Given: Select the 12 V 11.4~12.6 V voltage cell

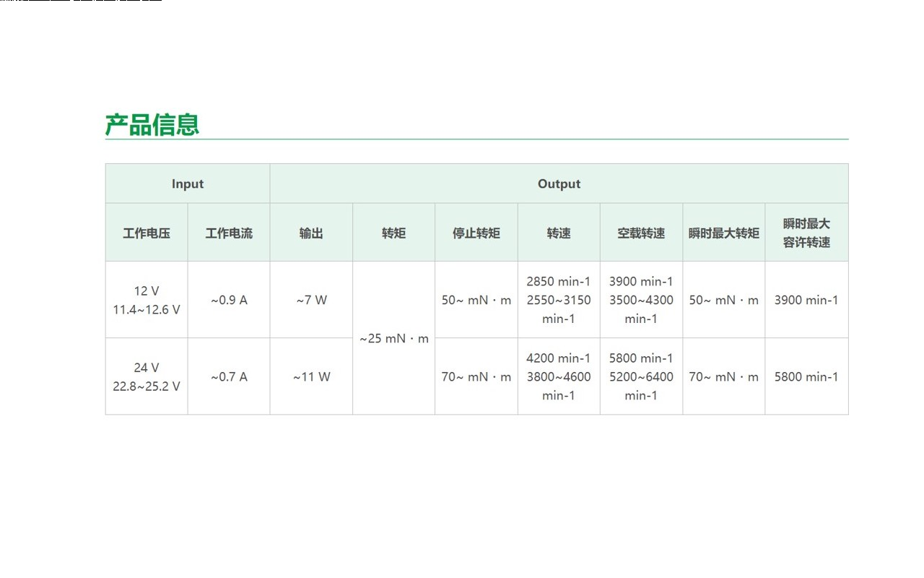Looking at the screenshot, I should coord(147,300).
